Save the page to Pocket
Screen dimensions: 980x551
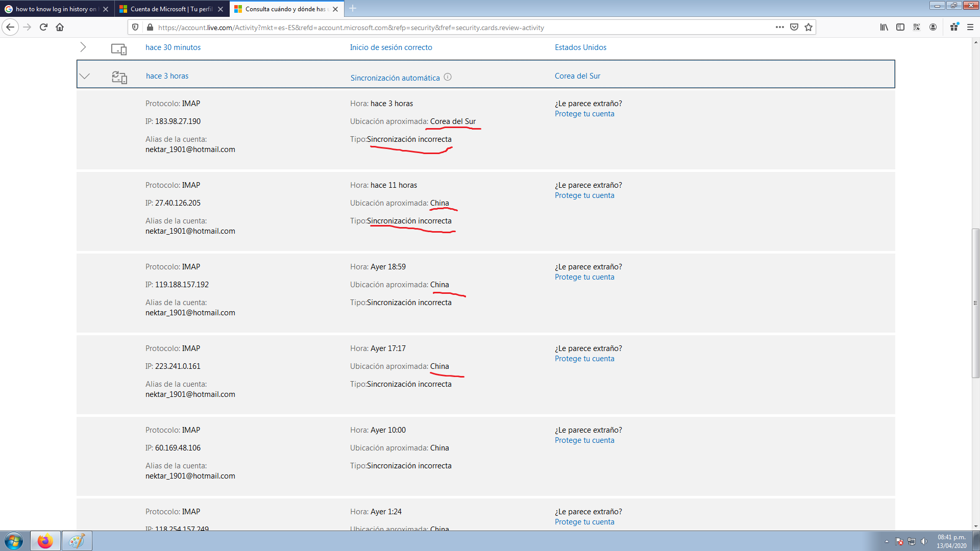click(x=794, y=28)
